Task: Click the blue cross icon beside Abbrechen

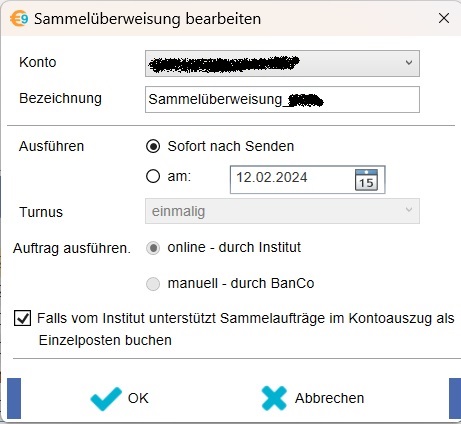Action: (x=274, y=398)
